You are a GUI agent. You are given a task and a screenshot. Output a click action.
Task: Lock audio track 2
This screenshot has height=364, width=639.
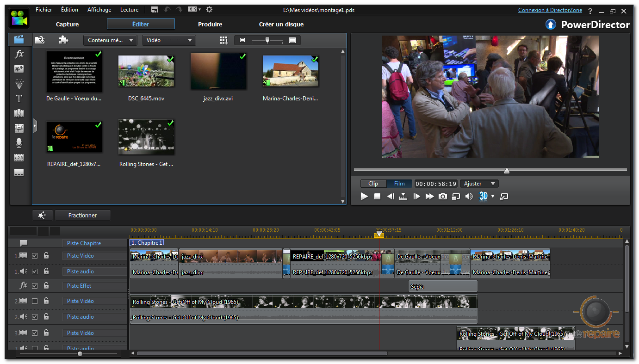(46, 316)
